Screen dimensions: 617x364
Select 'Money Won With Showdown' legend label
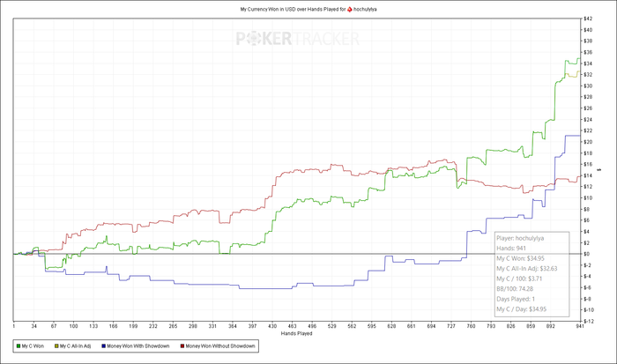click(138, 346)
